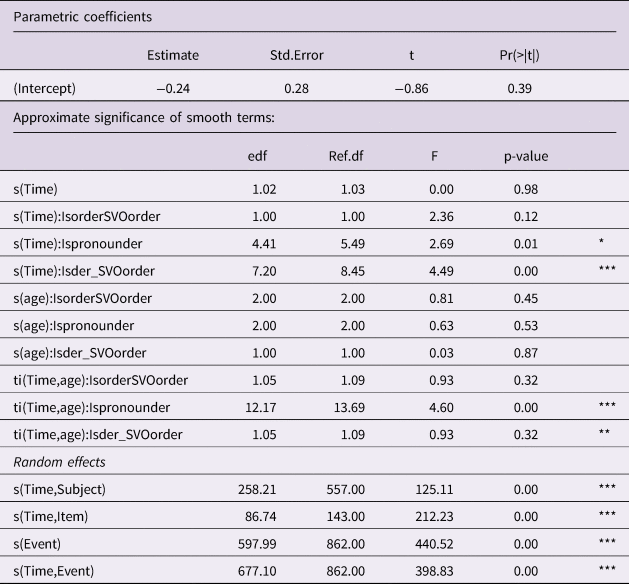Select the intercept estimate value −0.24
Viewport: 629px width, 584px height.
[x=174, y=88]
